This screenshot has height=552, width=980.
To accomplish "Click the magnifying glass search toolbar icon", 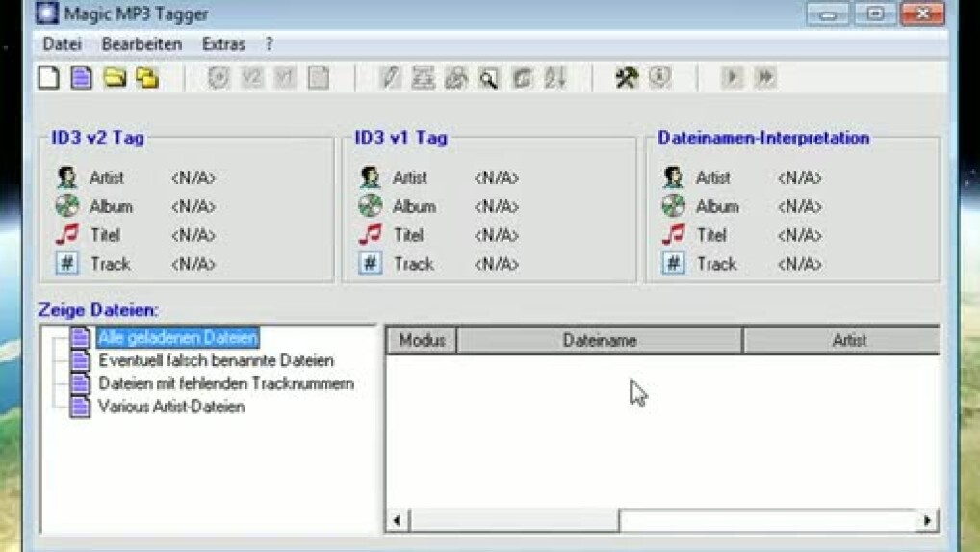I will coord(489,79).
